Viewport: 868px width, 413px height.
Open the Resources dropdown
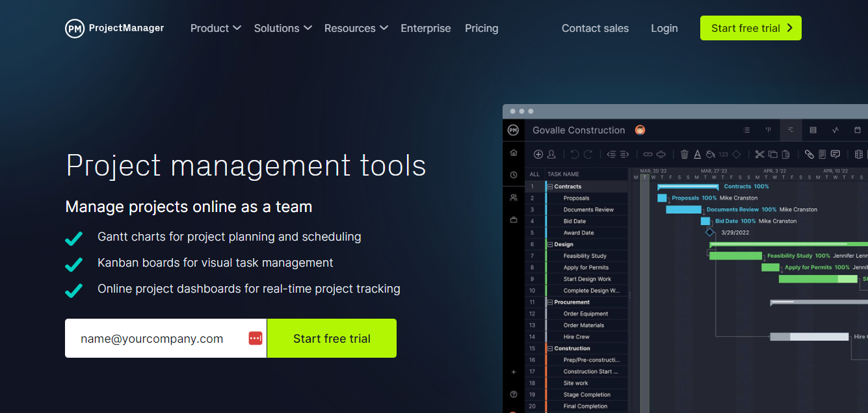(x=356, y=28)
